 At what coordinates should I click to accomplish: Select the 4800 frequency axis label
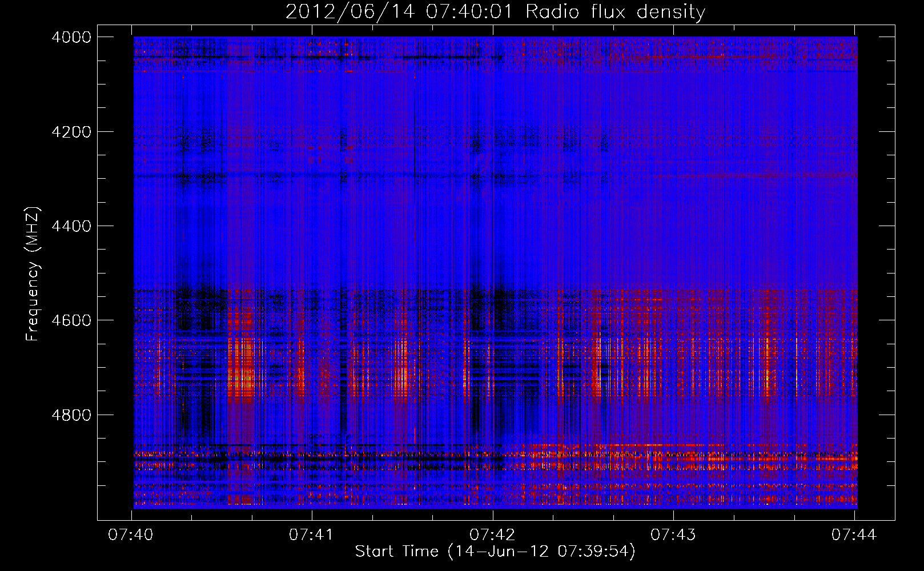pos(71,415)
